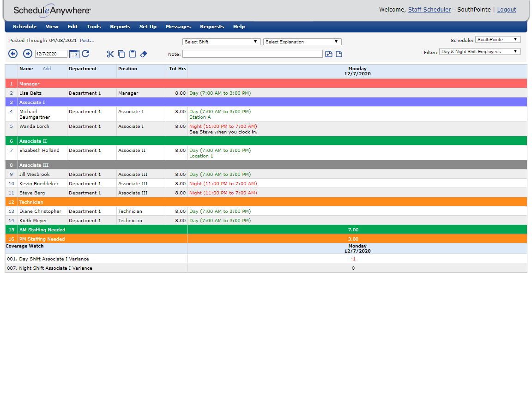532x399 pixels.
Task: Open the View menu
Action: click(x=52, y=26)
